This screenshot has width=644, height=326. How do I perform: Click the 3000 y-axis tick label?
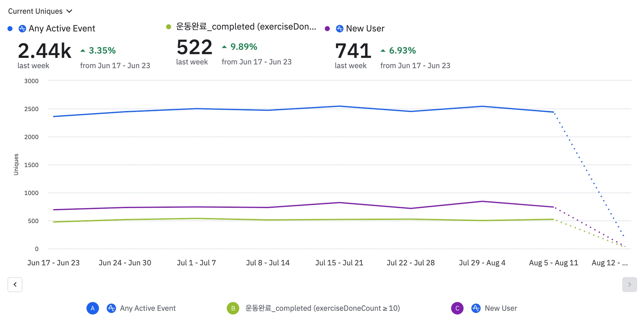(31, 81)
